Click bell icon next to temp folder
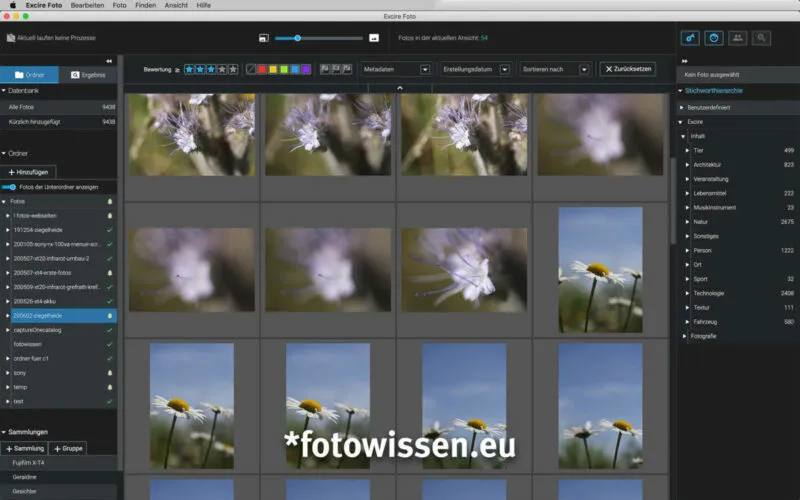 [109, 387]
